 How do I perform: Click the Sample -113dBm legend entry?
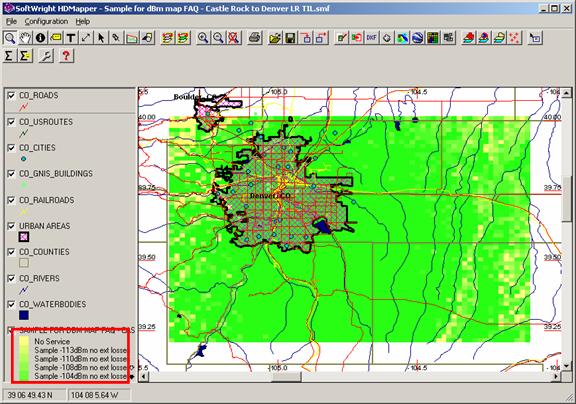coord(80,350)
